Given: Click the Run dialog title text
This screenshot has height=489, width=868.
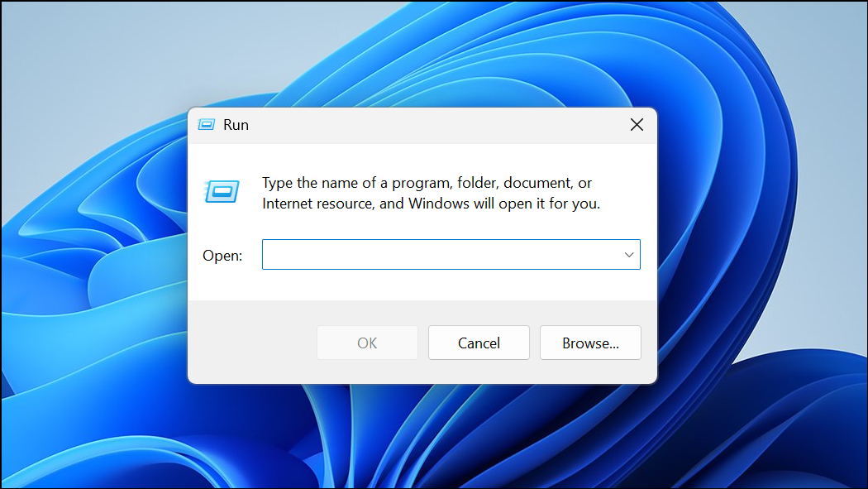Looking at the screenshot, I should click(234, 124).
